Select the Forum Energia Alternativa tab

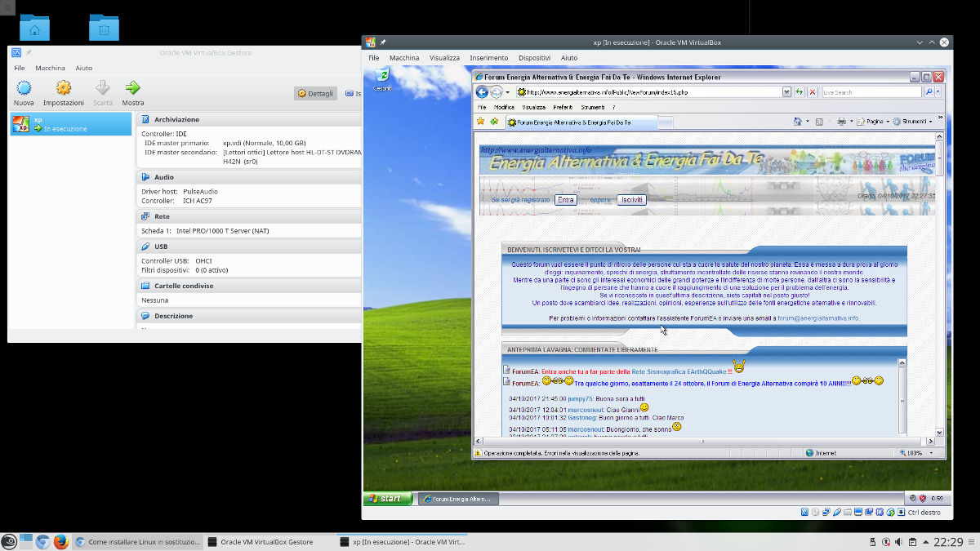pyautogui.click(x=581, y=122)
